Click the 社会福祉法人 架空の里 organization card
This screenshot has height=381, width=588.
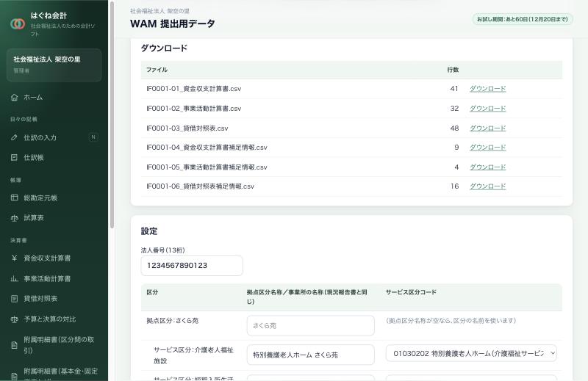coord(54,65)
